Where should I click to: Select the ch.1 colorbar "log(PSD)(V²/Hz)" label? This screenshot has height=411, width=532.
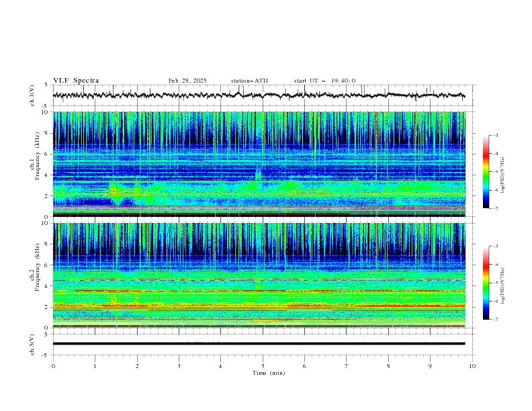503,175
